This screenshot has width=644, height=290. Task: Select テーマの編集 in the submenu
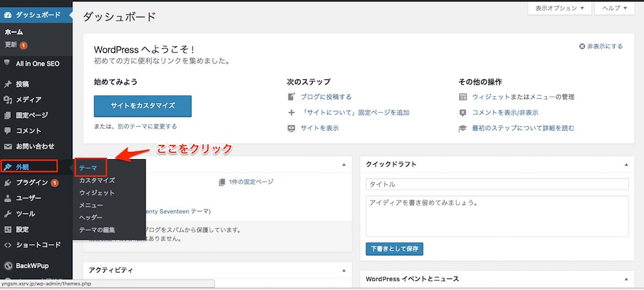pyautogui.click(x=97, y=229)
